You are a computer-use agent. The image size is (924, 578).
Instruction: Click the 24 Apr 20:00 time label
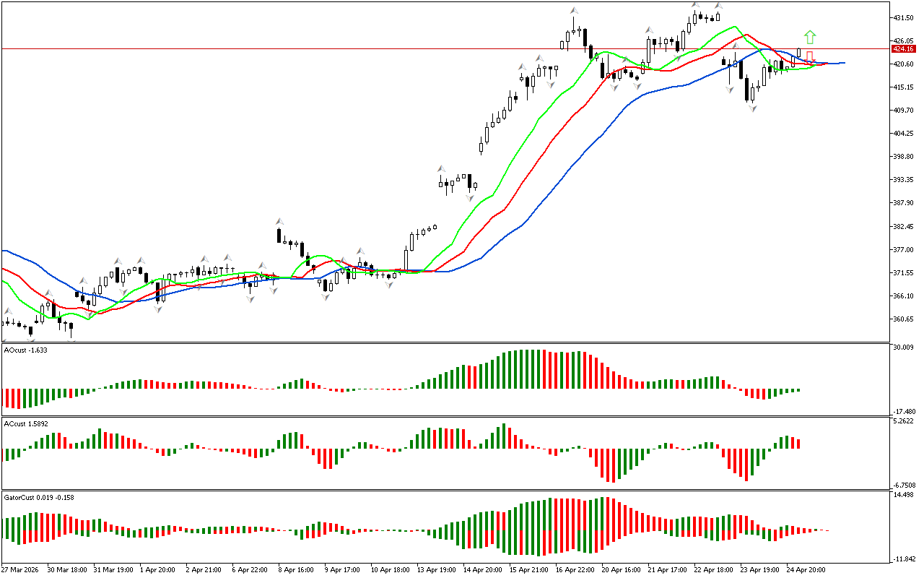[806, 569]
